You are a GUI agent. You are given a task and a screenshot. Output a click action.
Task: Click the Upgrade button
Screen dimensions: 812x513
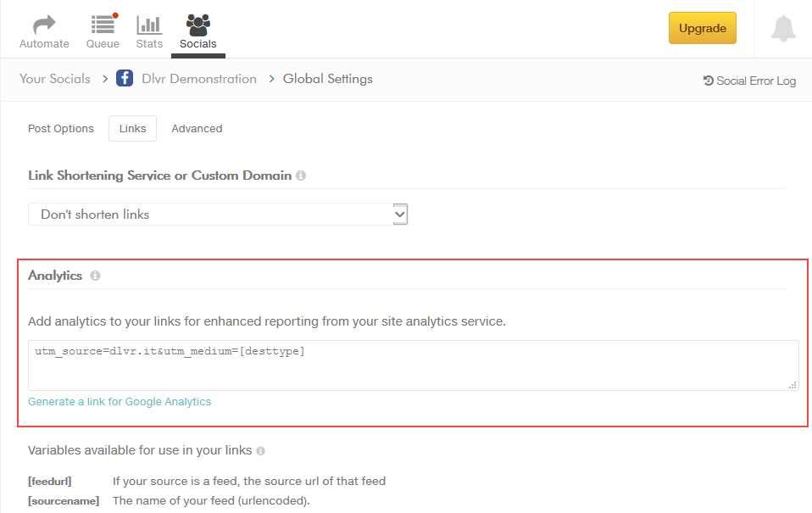pos(702,28)
